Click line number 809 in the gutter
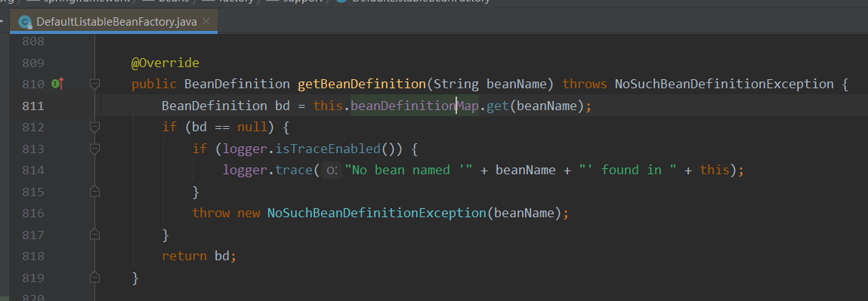 pyautogui.click(x=34, y=63)
